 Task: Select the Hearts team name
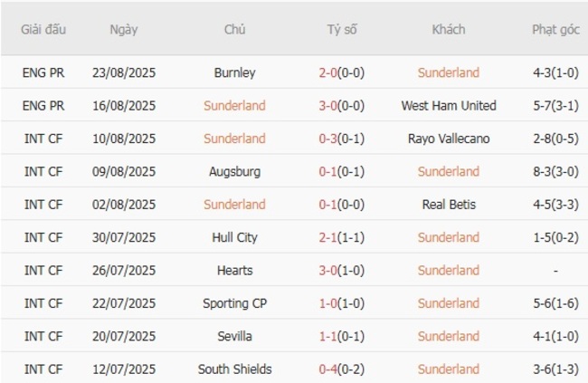tap(235, 270)
